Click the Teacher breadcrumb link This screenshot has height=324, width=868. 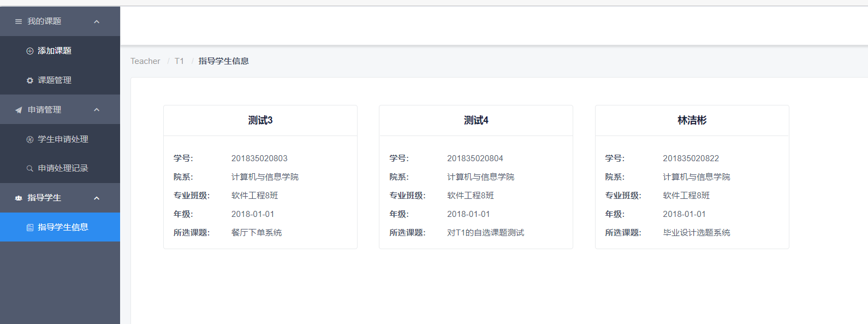(145, 61)
